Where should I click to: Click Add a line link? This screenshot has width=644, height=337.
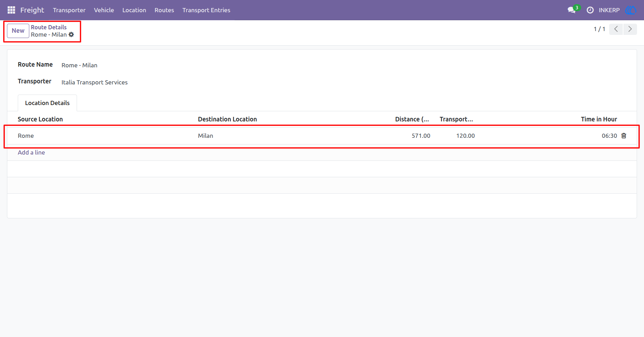(x=31, y=152)
